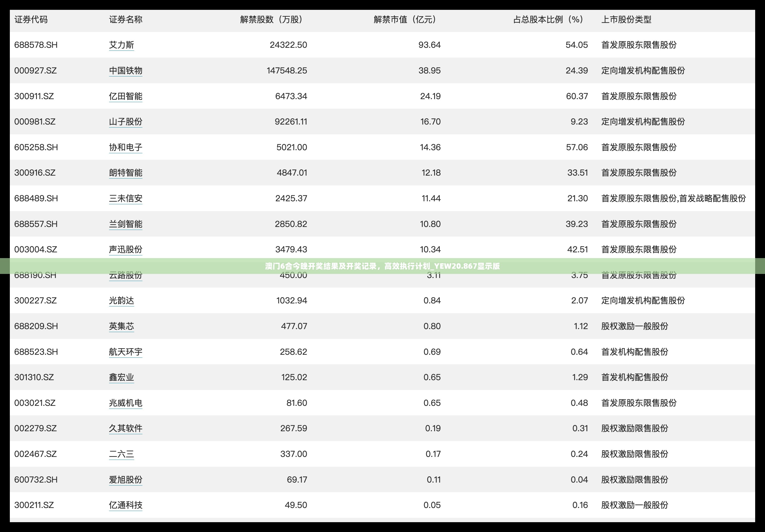Select the code 002467.SZ
Image resolution: width=765 pixels, height=532 pixels.
(35, 454)
